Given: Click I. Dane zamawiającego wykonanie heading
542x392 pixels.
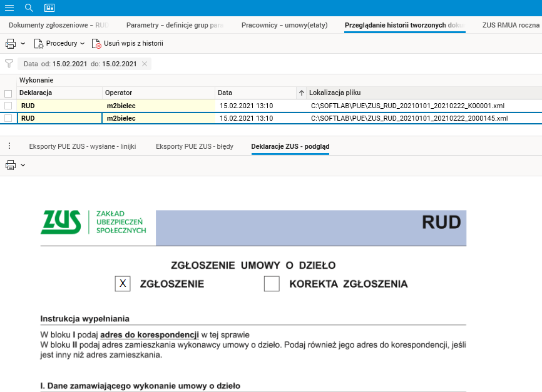Looking at the screenshot, I should pyautogui.click(x=140, y=386).
